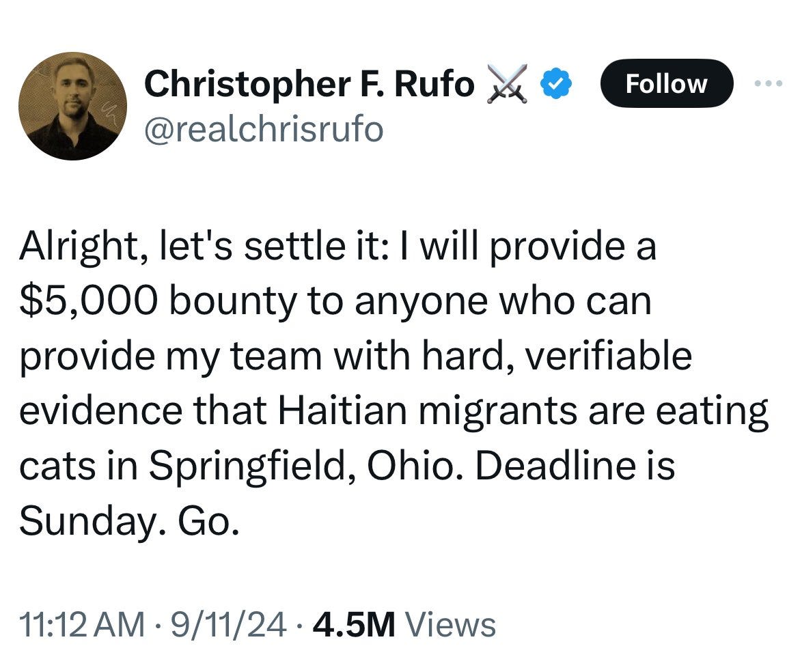This screenshot has width=787, height=672.
Task: Click the crossed swords emoji in the display name
Action: point(508,82)
